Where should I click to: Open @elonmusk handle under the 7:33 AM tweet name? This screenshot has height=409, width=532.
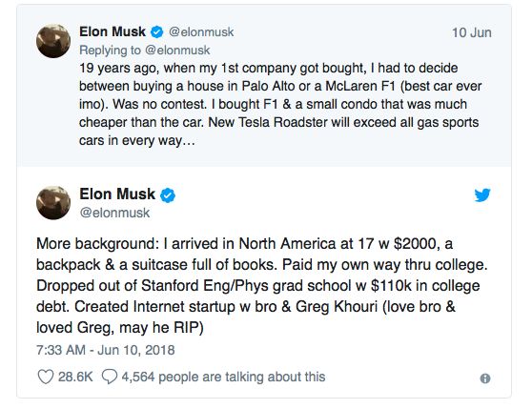[114, 213]
